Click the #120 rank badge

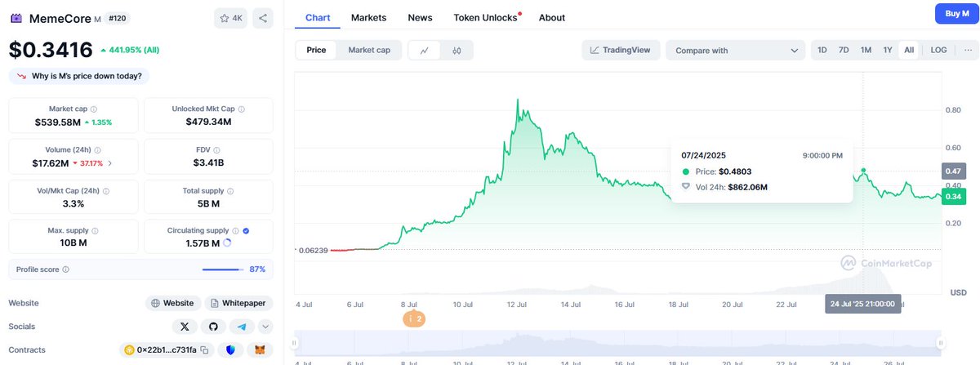(x=117, y=17)
